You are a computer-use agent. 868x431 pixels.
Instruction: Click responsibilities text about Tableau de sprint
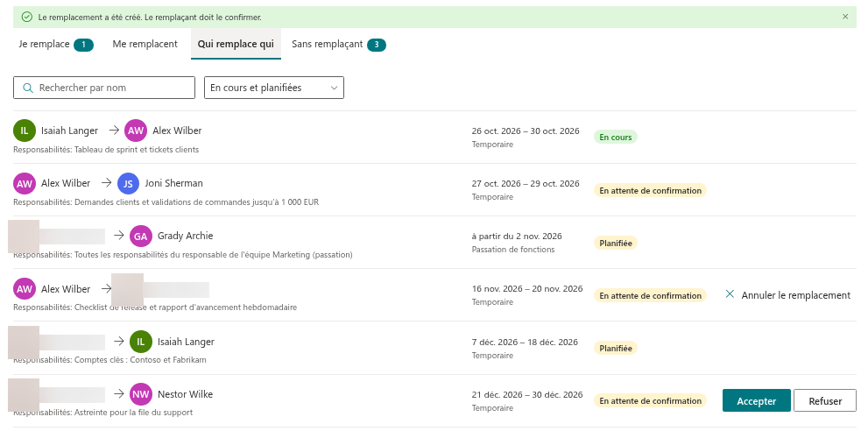[106, 150]
